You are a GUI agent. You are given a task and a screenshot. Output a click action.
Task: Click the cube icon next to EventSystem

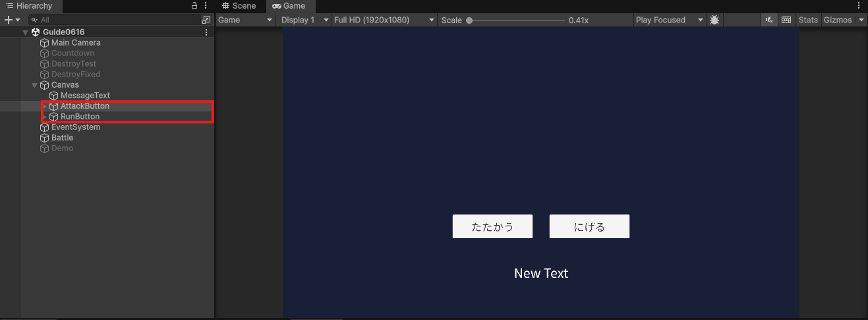[45, 127]
